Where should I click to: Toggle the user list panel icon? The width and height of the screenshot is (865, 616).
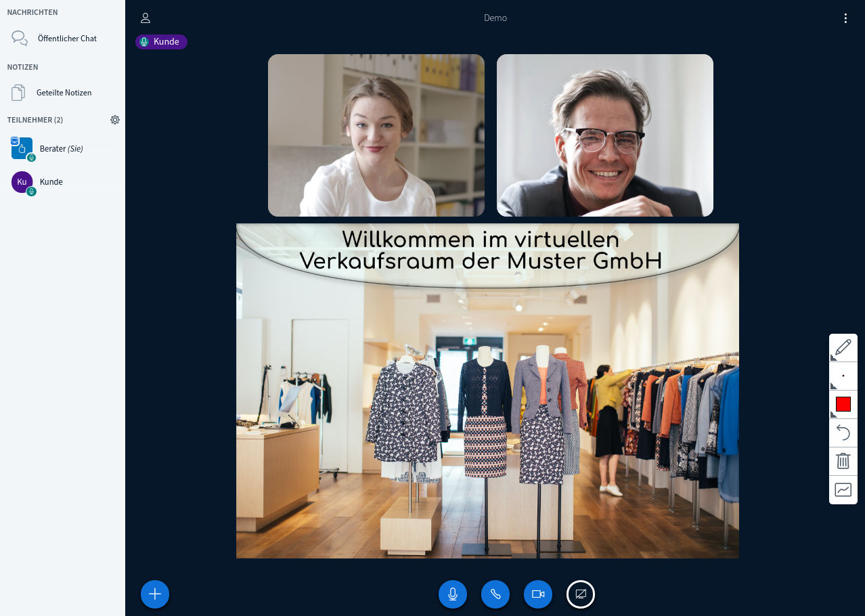146,18
